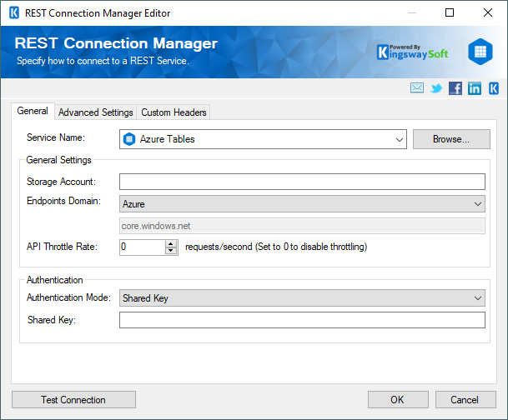Maximize the REST Connection Manager Editor window

click(x=450, y=13)
